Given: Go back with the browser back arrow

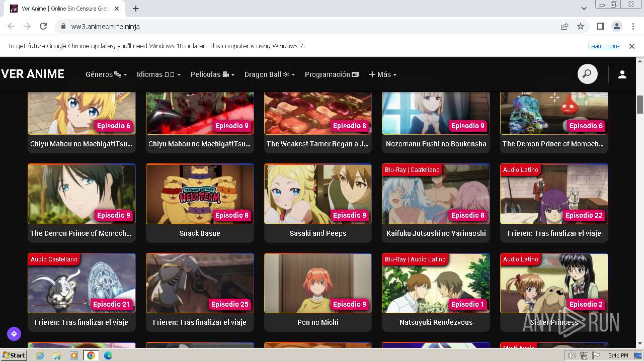Looking at the screenshot, I should click(11, 26).
